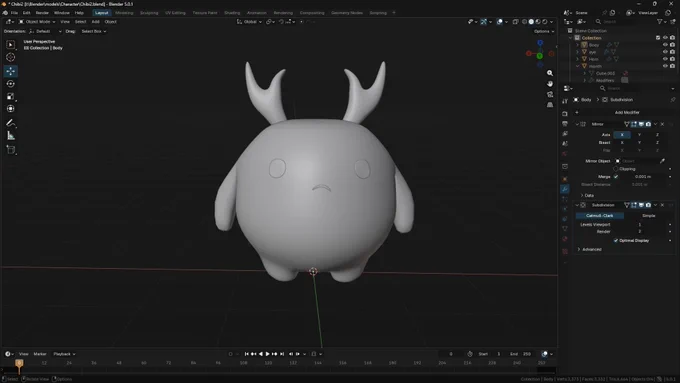Toggle visibility of Collection in outliner
Image resolution: width=680 pixels, height=383 pixels.
point(665,38)
